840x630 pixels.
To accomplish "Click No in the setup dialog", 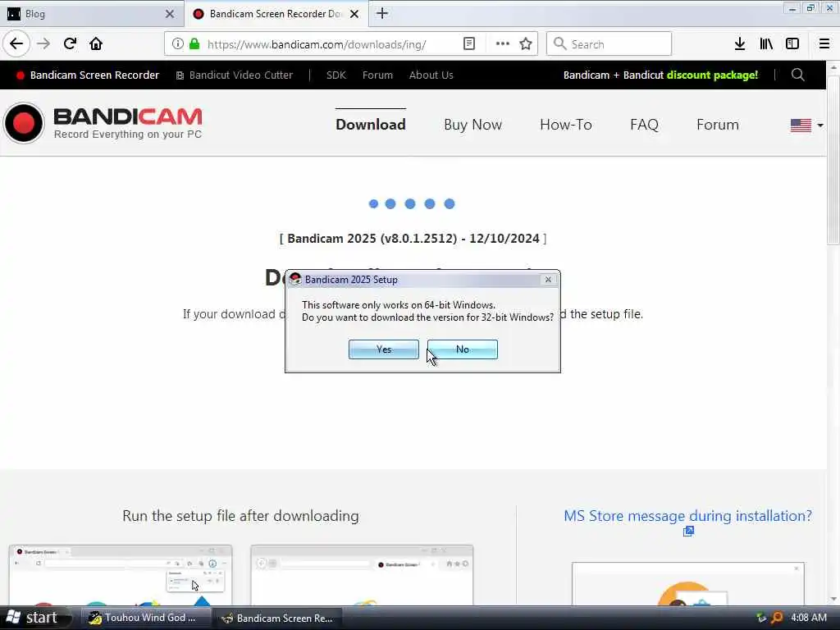I will click(x=463, y=349).
